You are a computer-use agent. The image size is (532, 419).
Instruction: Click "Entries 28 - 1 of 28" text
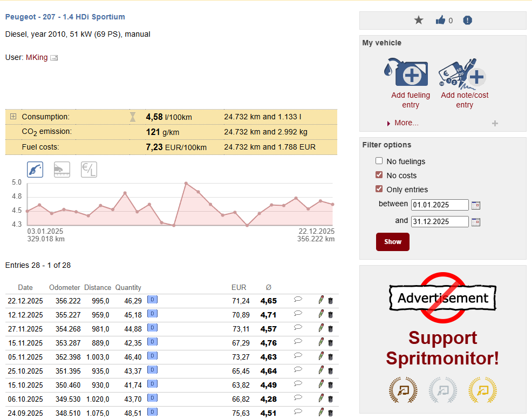(38, 265)
